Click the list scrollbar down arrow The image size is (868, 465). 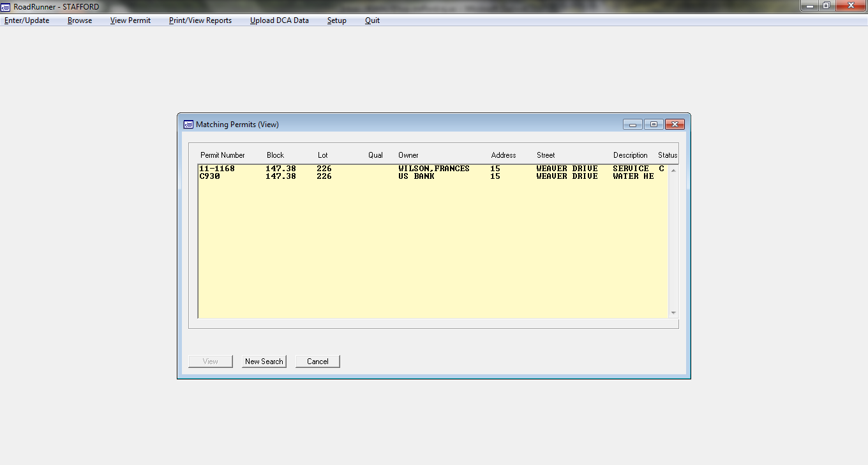coord(673,313)
